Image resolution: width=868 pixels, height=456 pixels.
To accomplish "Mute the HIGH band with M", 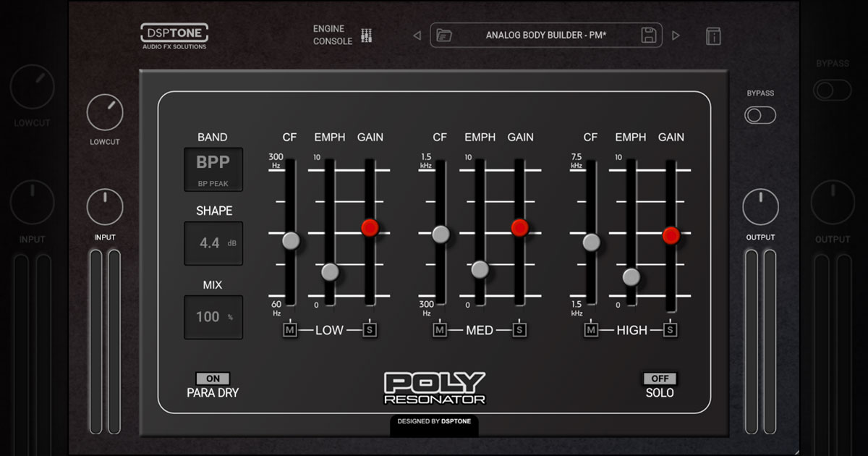I will [x=591, y=330].
